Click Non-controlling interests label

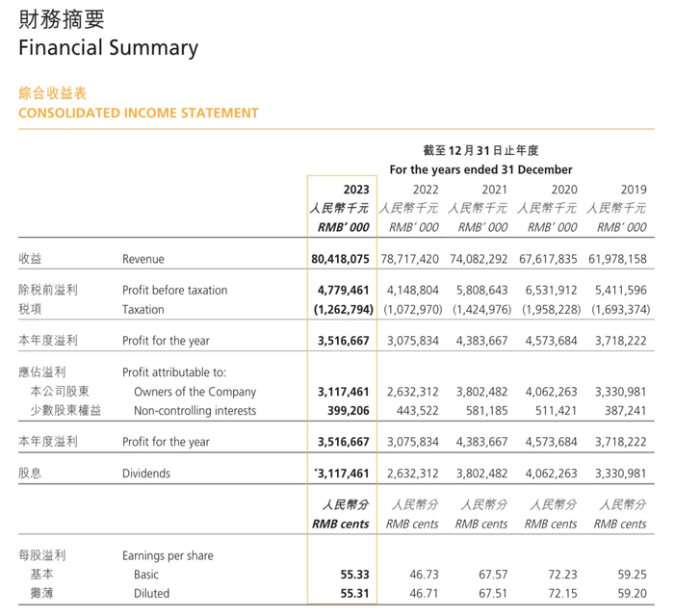[194, 411]
